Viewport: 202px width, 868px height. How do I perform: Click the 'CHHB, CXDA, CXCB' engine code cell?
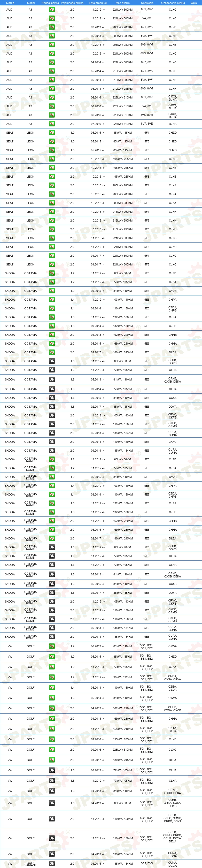pyautogui.click(x=173, y=708)
